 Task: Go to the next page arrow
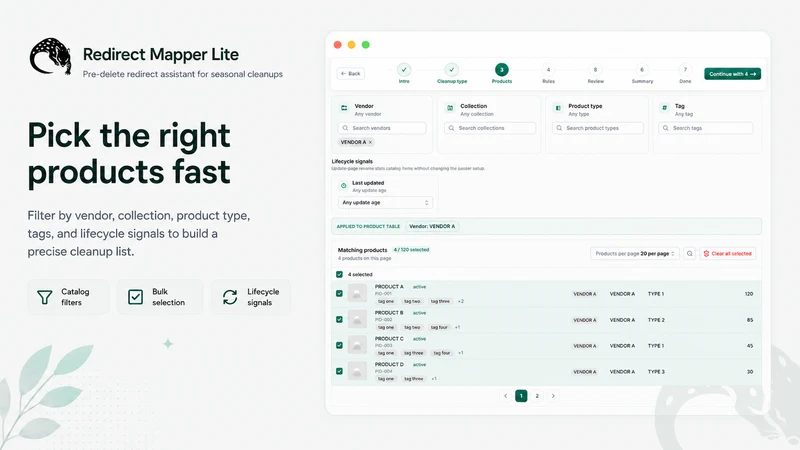[x=553, y=396]
